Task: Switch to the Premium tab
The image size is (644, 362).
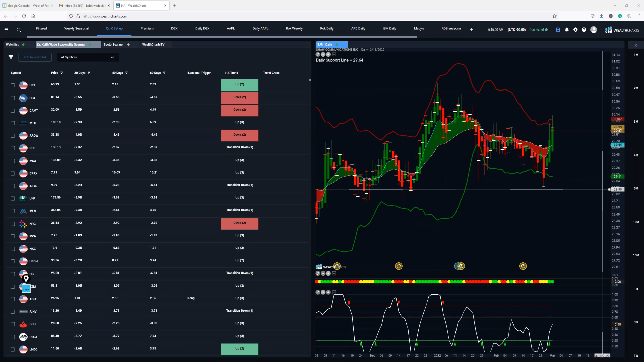Action: tap(147, 28)
